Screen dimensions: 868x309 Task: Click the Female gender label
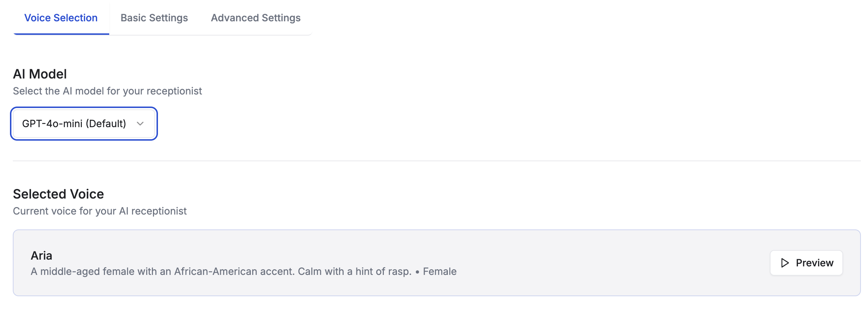(x=440, y=271)
